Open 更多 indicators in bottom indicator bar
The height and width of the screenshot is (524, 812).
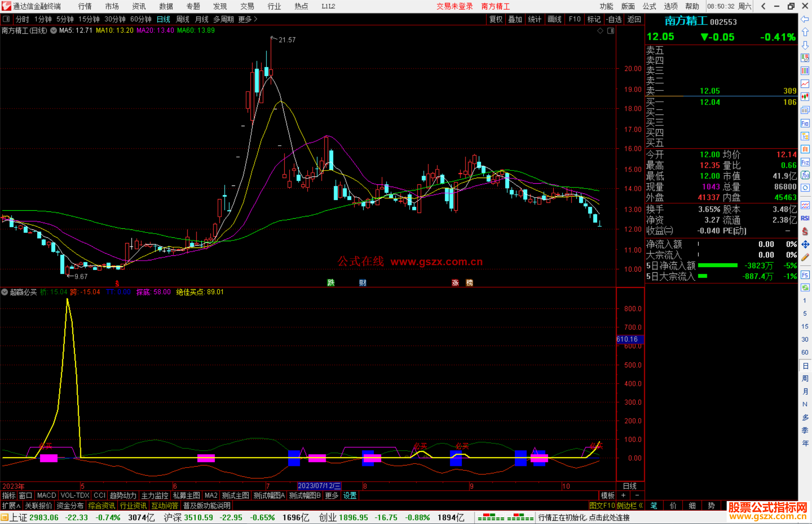tap(332, 495)
